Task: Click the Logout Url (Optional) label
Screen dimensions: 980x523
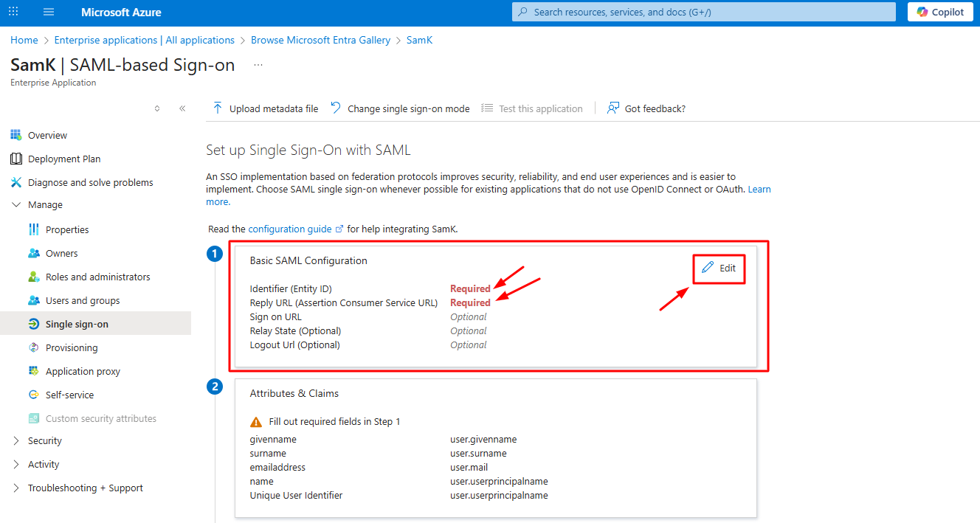Action: 295,344
